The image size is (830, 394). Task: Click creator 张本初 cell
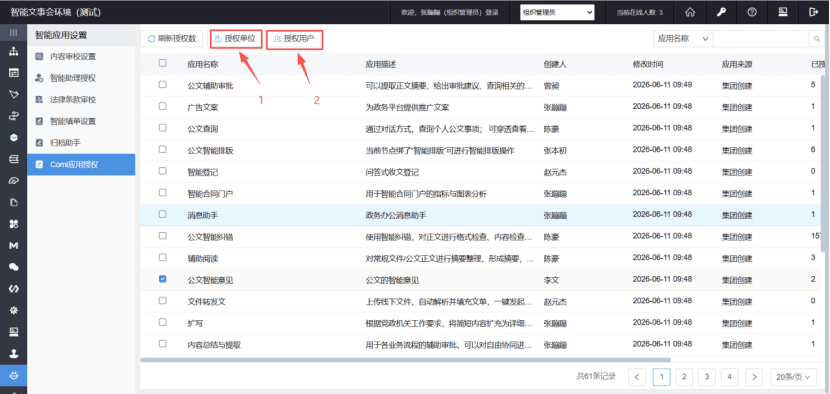pos(555,151)
